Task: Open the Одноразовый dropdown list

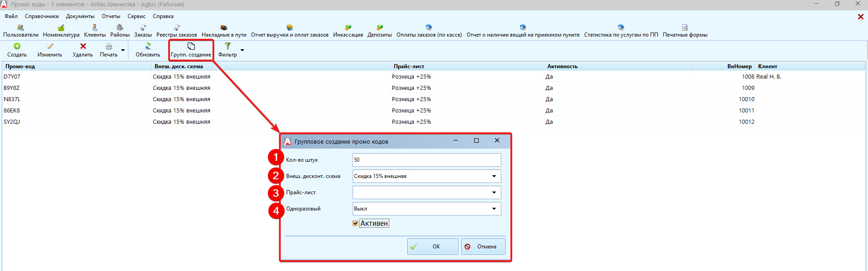Action: (x=494, y=209)
